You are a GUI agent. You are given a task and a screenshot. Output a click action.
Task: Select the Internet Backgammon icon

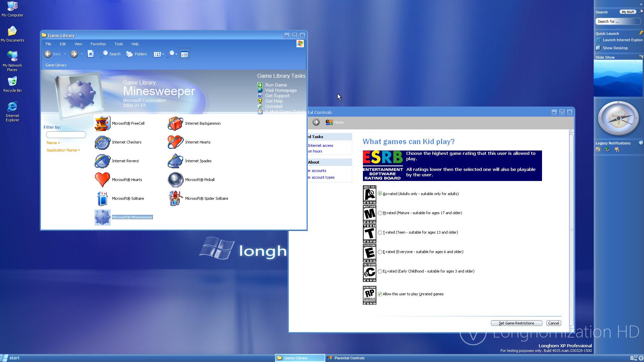175,123
